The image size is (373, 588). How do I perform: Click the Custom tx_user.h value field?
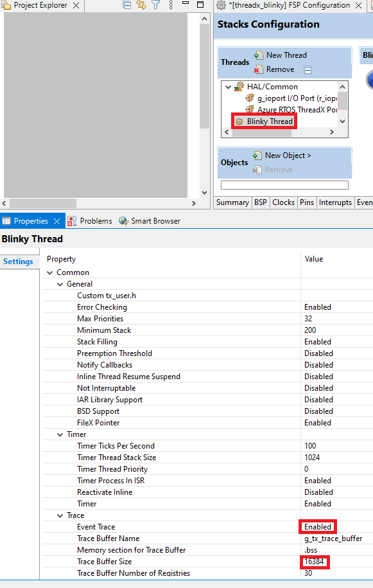[336, 296]
